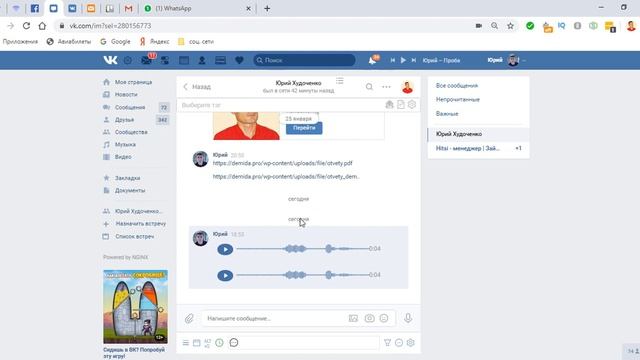This screenshot has width=640, height=360.
Task: Go back with Назад in chat
Action: 197,87
